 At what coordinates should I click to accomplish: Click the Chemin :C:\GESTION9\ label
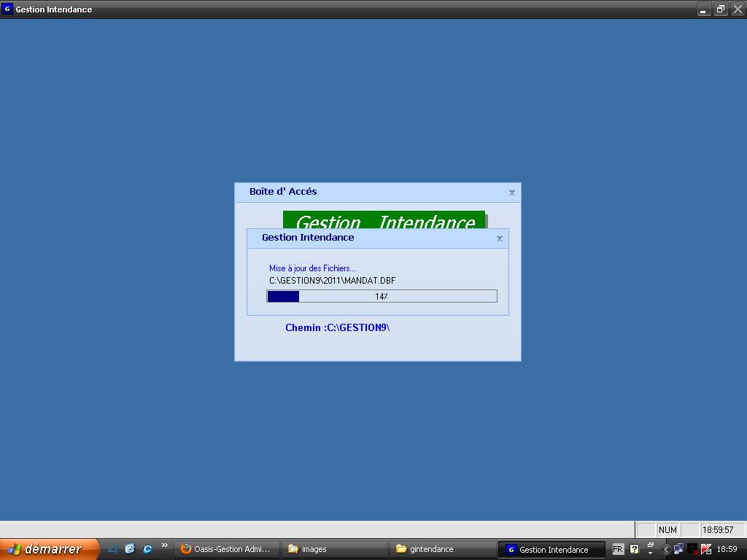coord(337,327)
